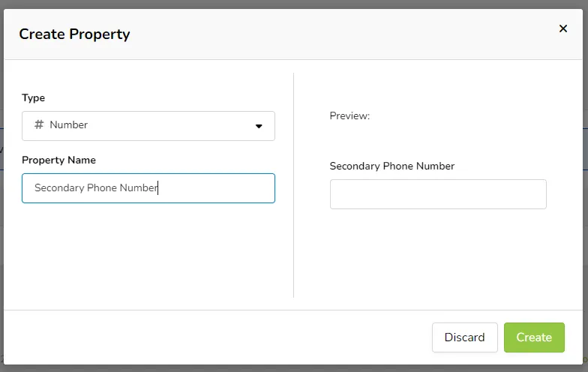Screen dimensions: 588x372
Task: Click the Secondary Phone Number preview label
Action: click(391, 166)
